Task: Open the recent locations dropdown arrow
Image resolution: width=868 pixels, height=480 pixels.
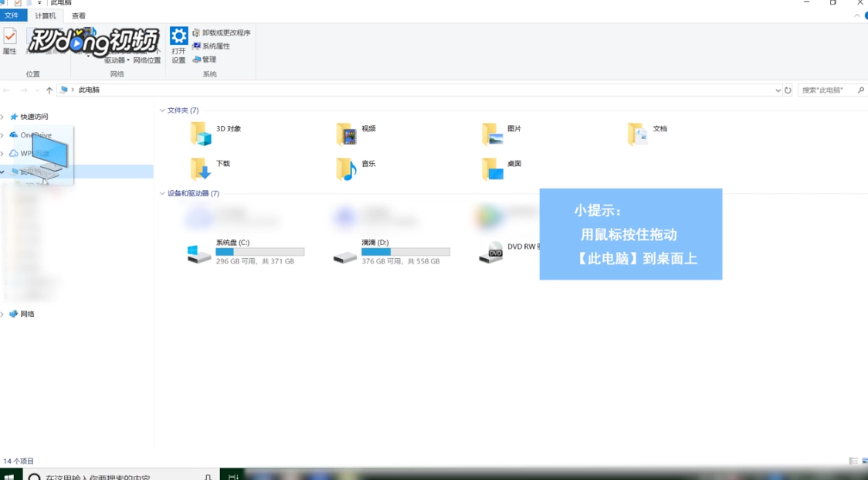Action: coord(37,90)
